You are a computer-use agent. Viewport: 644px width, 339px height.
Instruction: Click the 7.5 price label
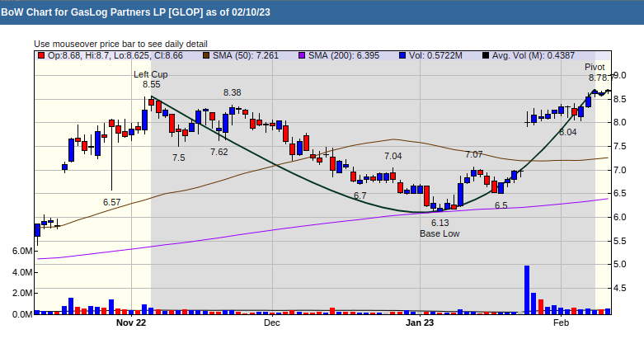(x=179, y=158)
